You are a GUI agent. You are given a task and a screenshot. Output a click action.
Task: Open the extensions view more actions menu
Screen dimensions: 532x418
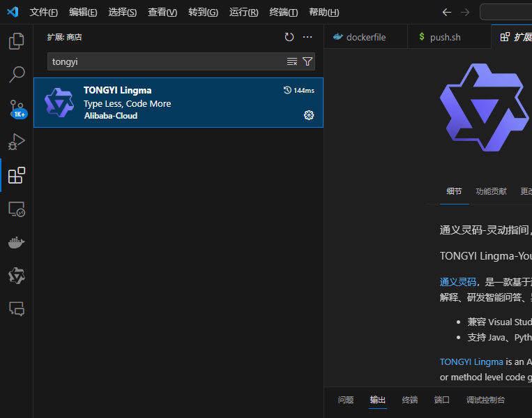[x=307, y=37]
